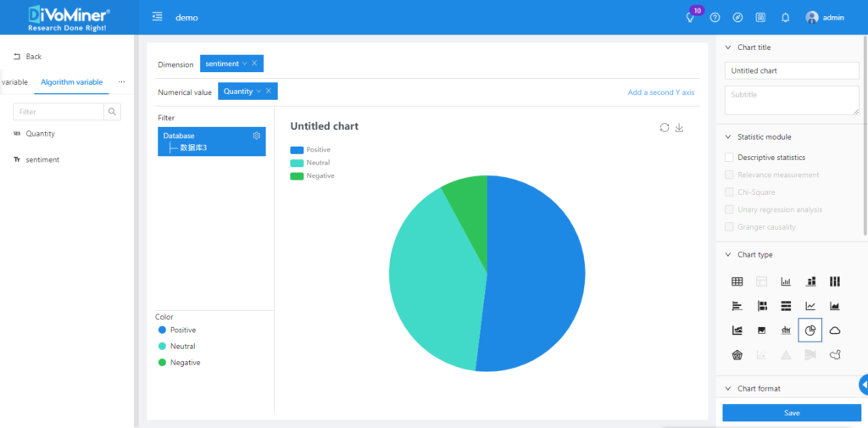868x428 pixels.
Task: Switch to the Algorithm variable tab
Action: click(x=72, y=82)
